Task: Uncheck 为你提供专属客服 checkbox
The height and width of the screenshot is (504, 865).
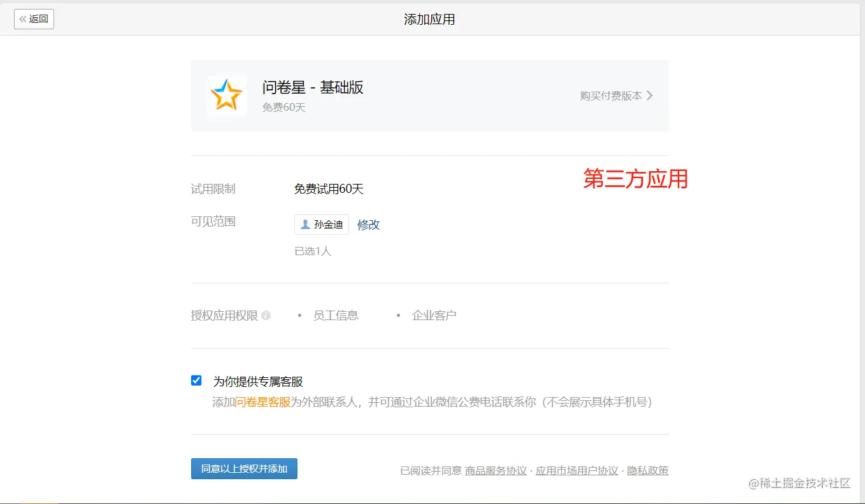Action: point(196,381)
